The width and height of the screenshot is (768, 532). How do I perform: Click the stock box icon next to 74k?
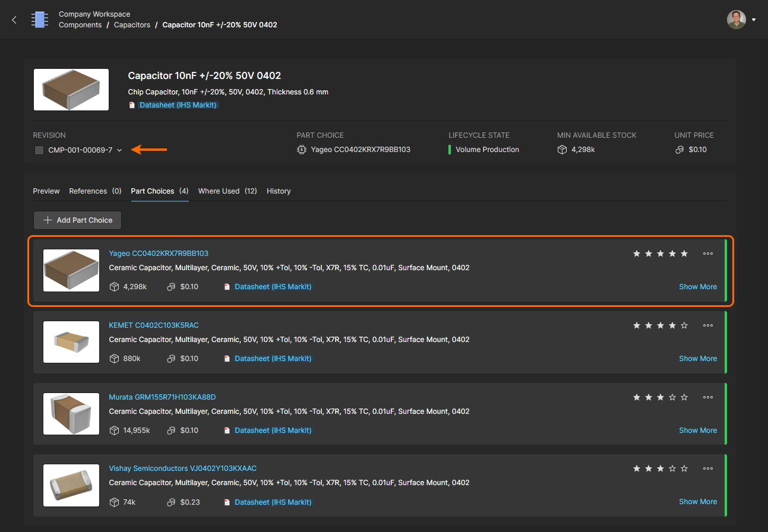[115, 502]
